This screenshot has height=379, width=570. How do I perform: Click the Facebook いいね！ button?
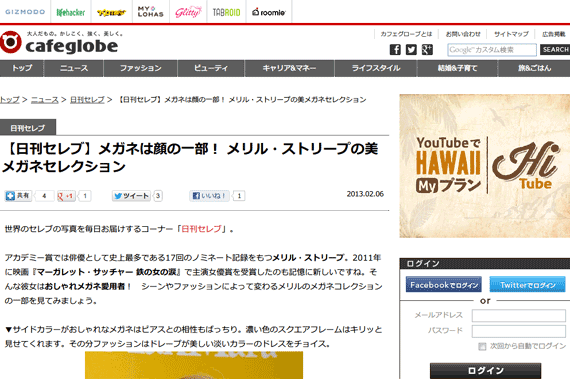click(x=209, y=196)
